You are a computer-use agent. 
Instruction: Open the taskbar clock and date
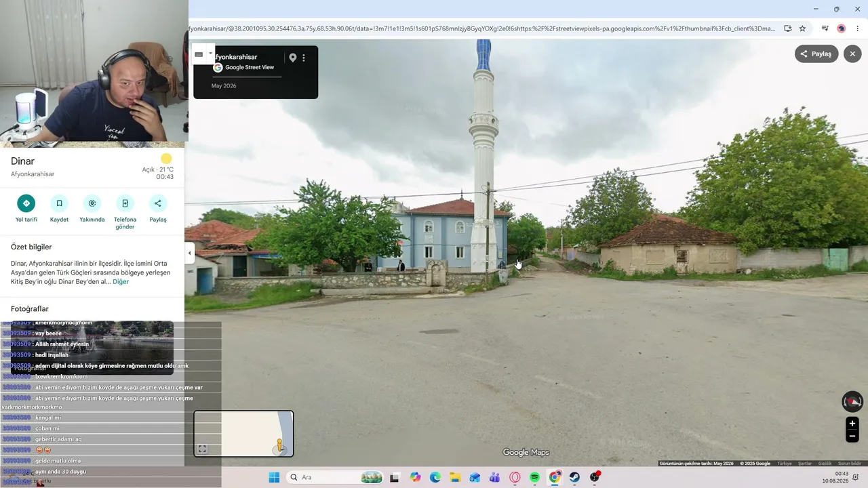(835, 477)
